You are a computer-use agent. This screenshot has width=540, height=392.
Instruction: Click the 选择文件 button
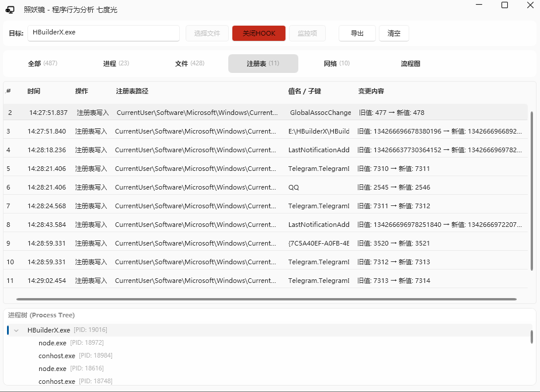[207, 33]
